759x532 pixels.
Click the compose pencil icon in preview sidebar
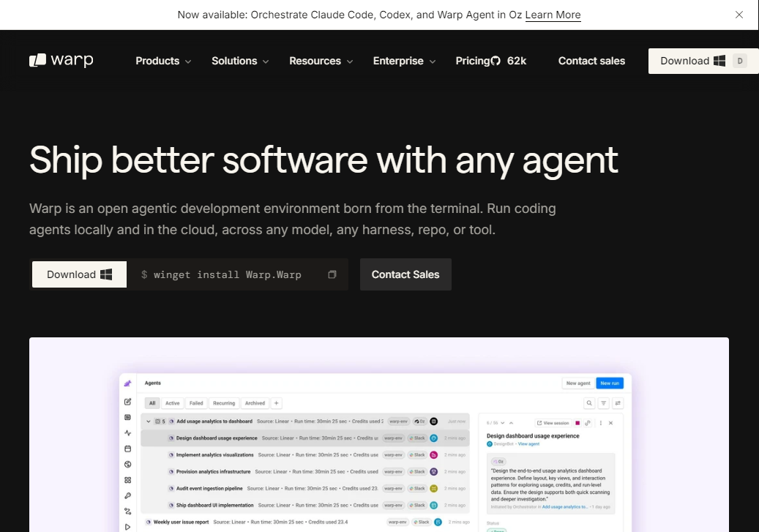pos(128,402)
